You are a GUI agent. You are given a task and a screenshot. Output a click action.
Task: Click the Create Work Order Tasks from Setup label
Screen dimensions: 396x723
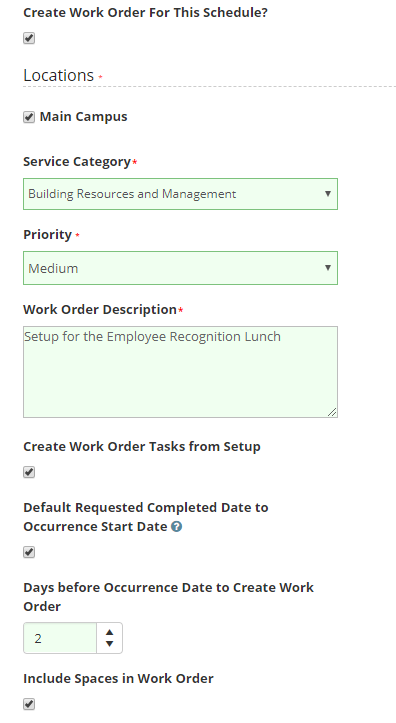pyautogui.click(x=142, y=446)
